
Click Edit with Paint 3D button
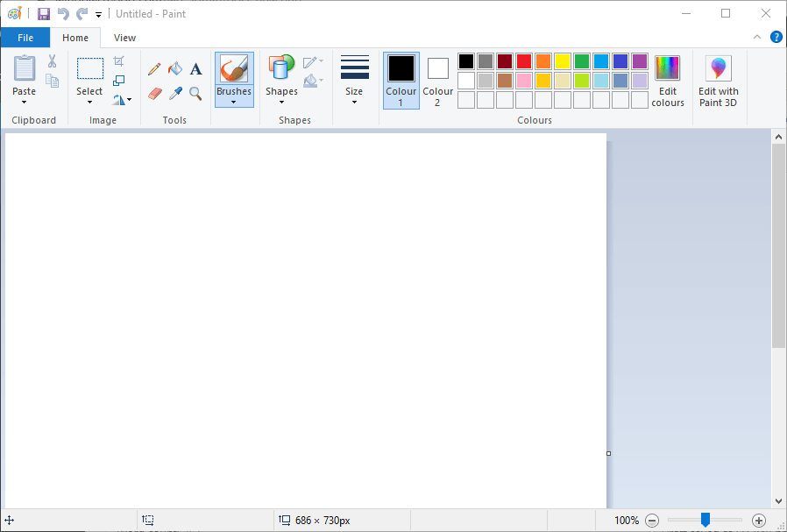[719, 80]
